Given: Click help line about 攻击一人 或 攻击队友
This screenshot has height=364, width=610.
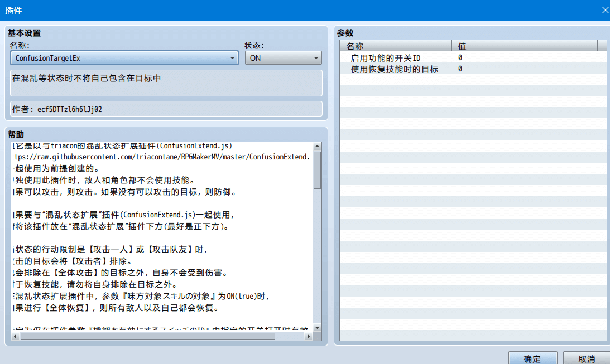Looking at the screenshot, I should (x=111, y=249).
